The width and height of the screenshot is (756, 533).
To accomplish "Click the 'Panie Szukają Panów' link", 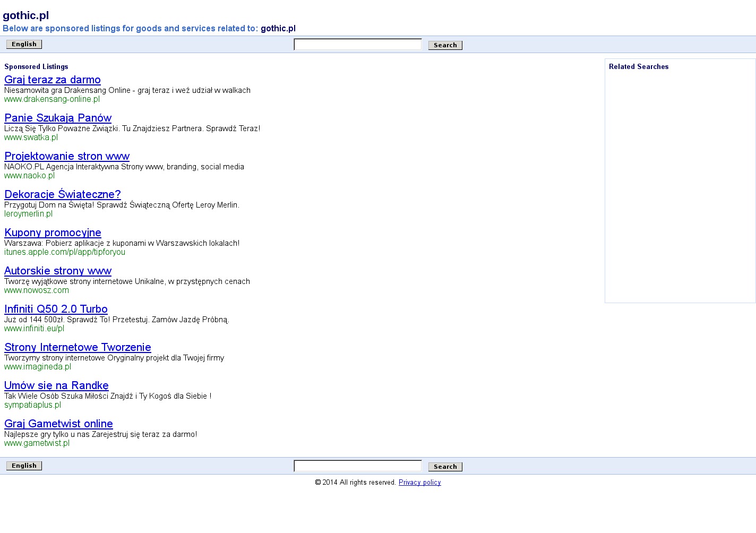I will pos(58,118).
